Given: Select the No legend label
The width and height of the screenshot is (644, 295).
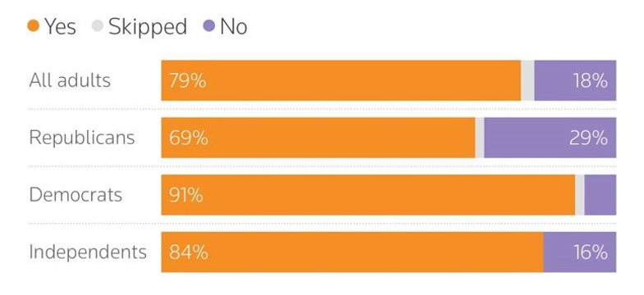Looking at the screenshot, I should point(233,27).
